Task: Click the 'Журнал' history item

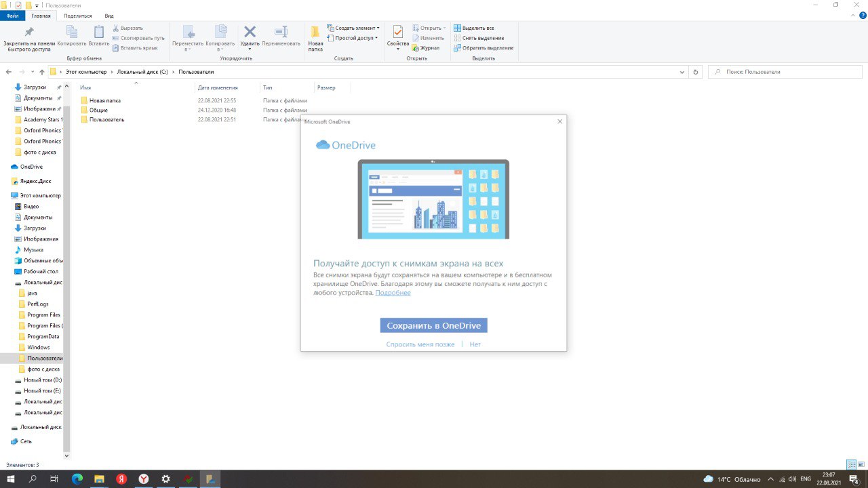Action: pyautogui.click(x=426, y=47)
